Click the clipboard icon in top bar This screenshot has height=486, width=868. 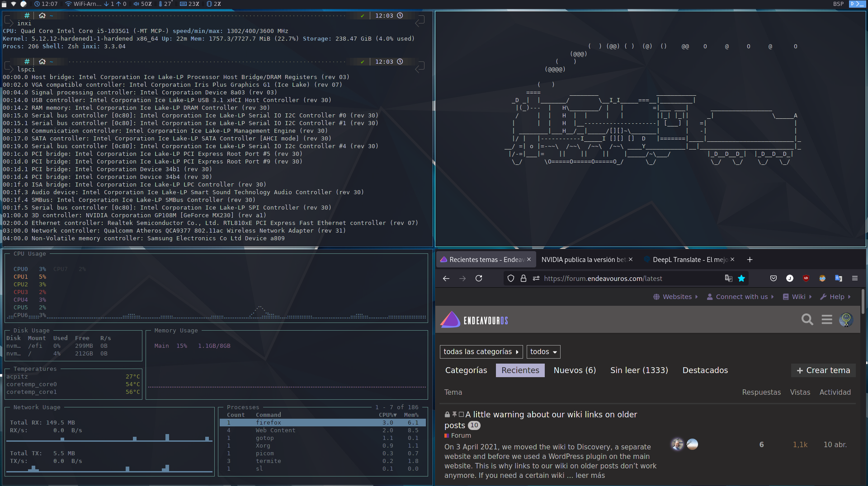[x=4, y=4]
